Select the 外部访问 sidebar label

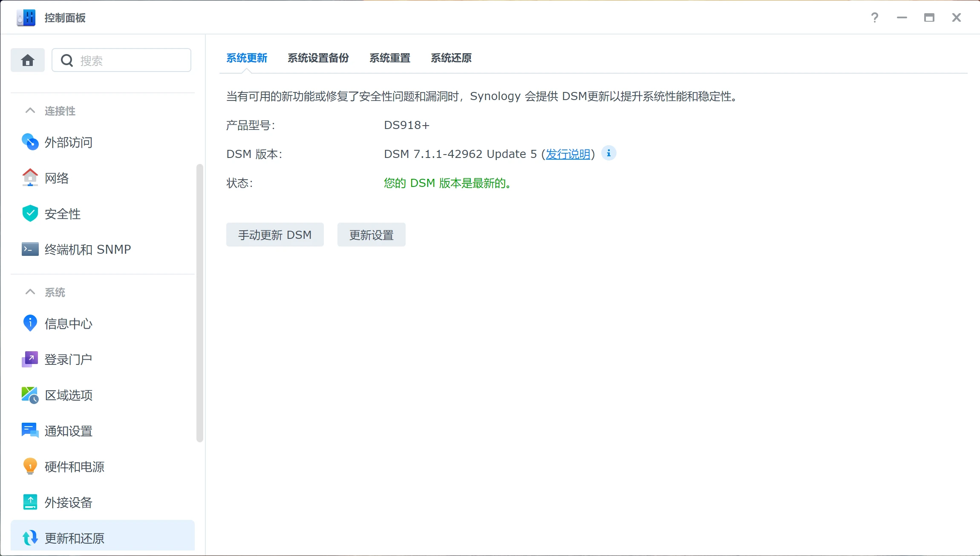69,142
